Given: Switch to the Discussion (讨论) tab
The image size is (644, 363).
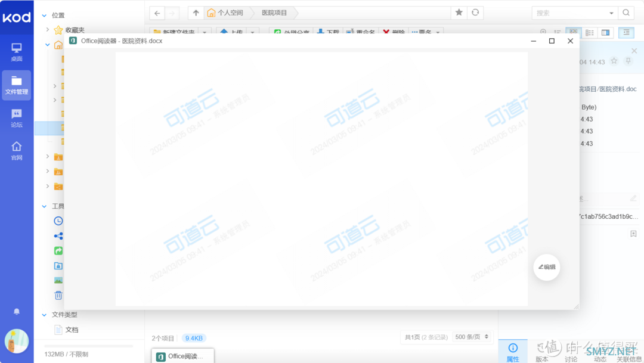Looking at the screenshot, I should [571, 352].
